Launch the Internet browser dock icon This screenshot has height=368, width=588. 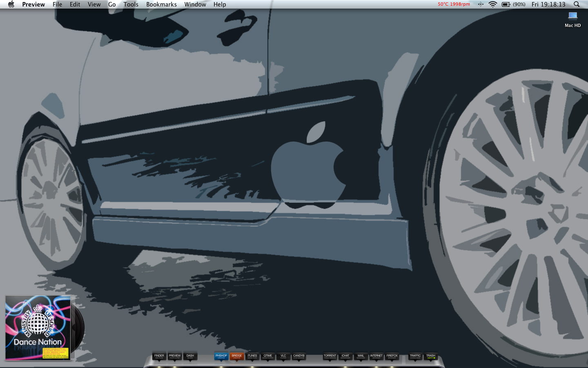(x=376, y=357)
